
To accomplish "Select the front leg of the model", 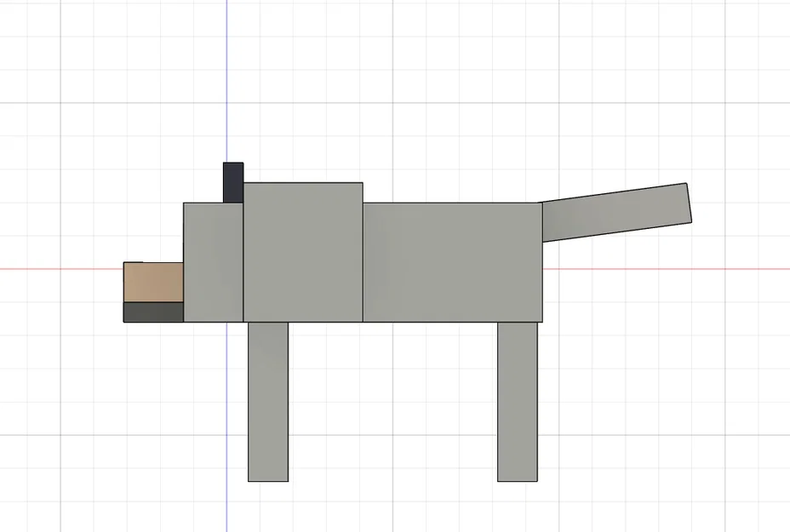I will [x=268, y=402].
